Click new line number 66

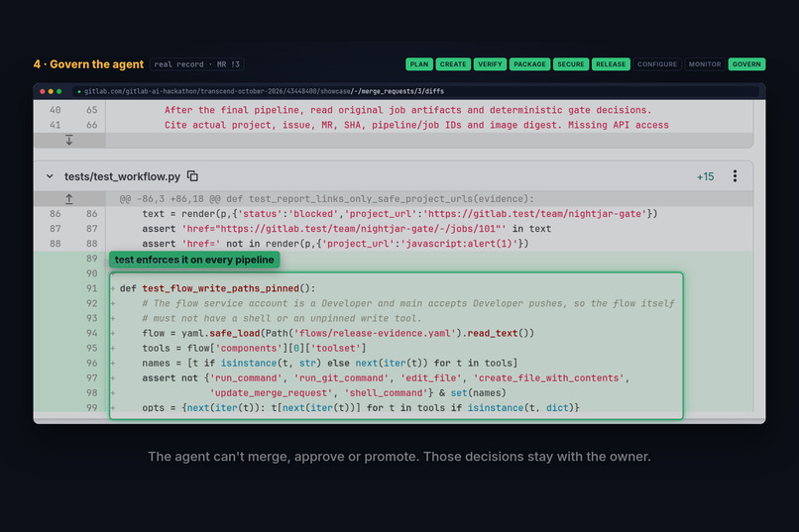click(x=92, y=125)
